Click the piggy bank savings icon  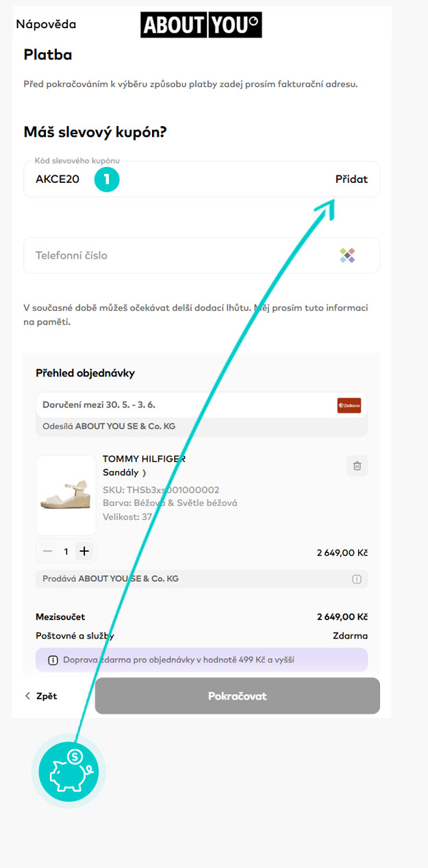[x=68, y=771]
